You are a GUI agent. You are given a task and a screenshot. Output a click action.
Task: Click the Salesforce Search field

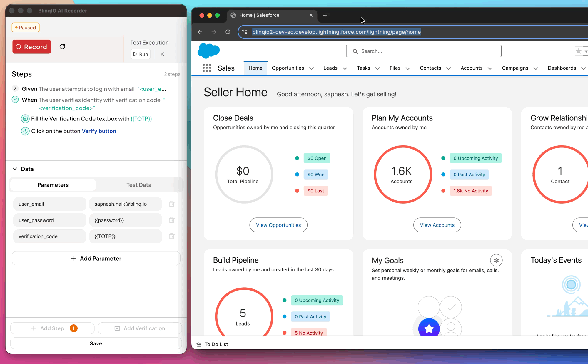[424, 51]
